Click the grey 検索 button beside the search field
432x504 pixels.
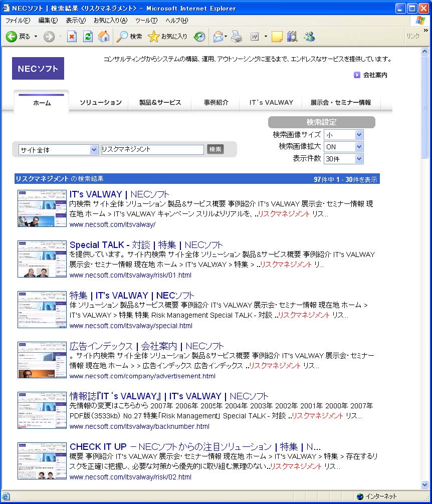point(215,149)
